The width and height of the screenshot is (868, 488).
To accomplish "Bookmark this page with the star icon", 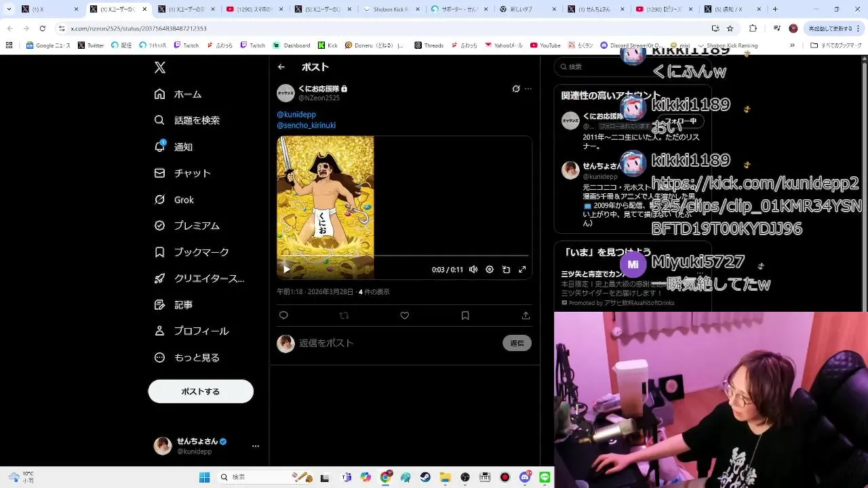I will tap(730, 28).
